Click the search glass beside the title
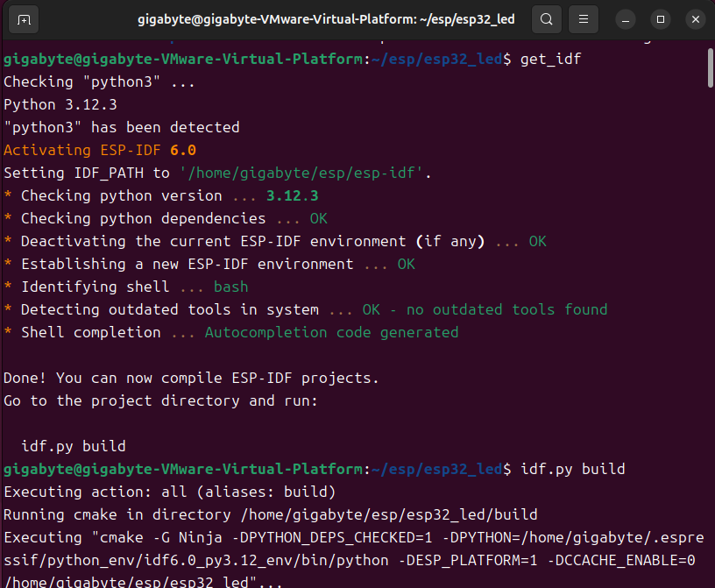 point(547,18)
